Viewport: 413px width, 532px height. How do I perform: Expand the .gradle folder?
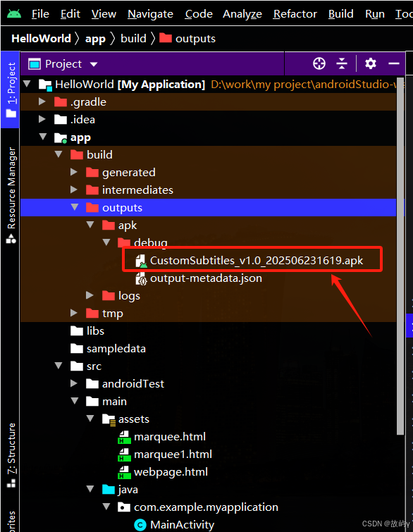pos(42,101)
